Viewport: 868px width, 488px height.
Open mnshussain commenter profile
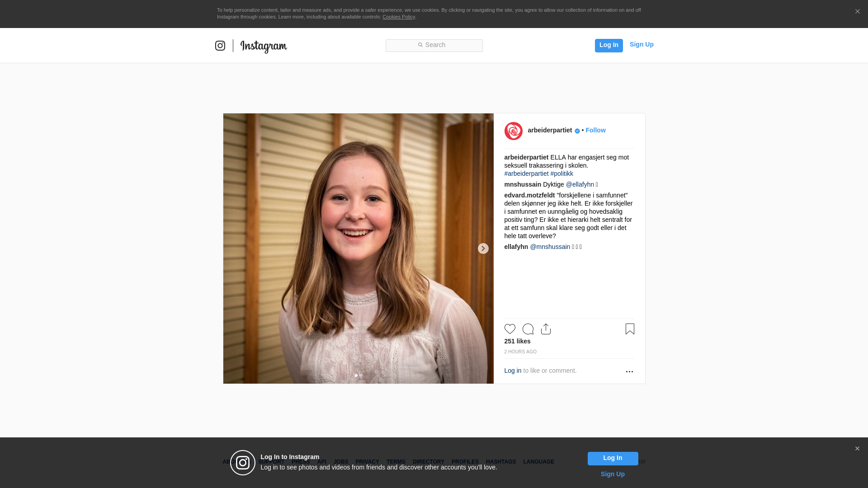(x=523, y=184)
